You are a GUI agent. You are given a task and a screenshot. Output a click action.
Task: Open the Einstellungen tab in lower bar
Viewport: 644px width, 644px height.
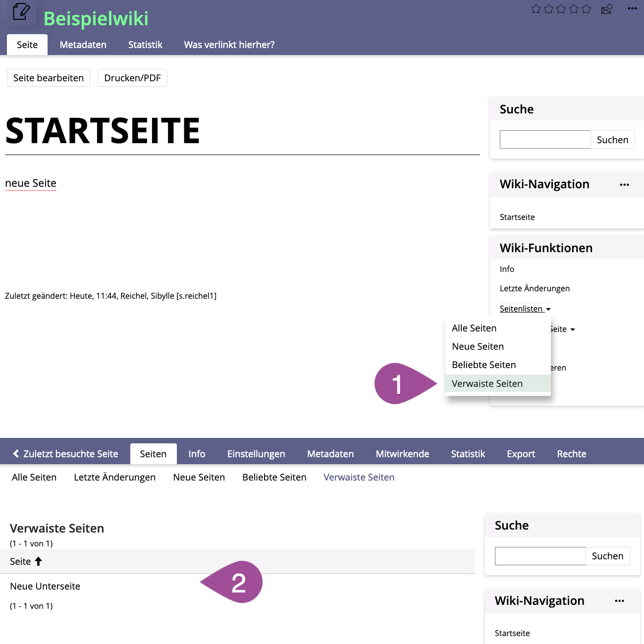[256, 454]
